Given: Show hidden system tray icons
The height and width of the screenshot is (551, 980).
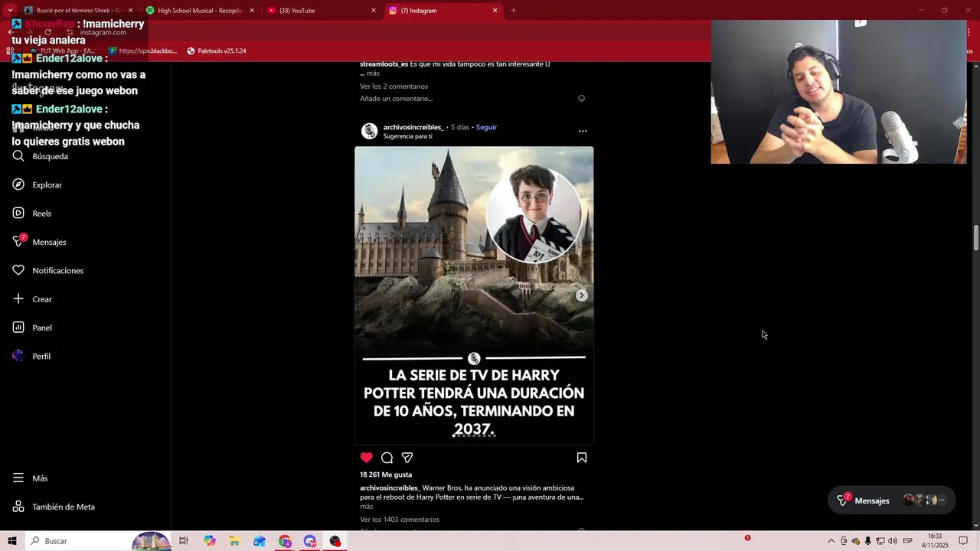Looking at the screenshot, I should [x=831, y=541].
